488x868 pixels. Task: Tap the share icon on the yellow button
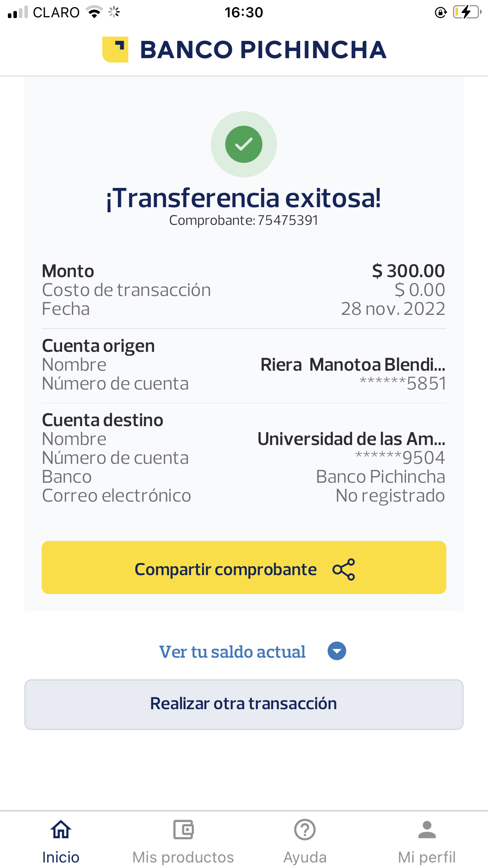pos(343,569)
